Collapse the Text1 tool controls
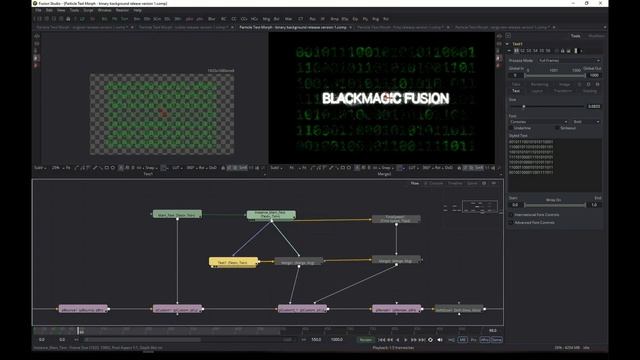This screenshot has width=640, height=360. tap(507, 44)
